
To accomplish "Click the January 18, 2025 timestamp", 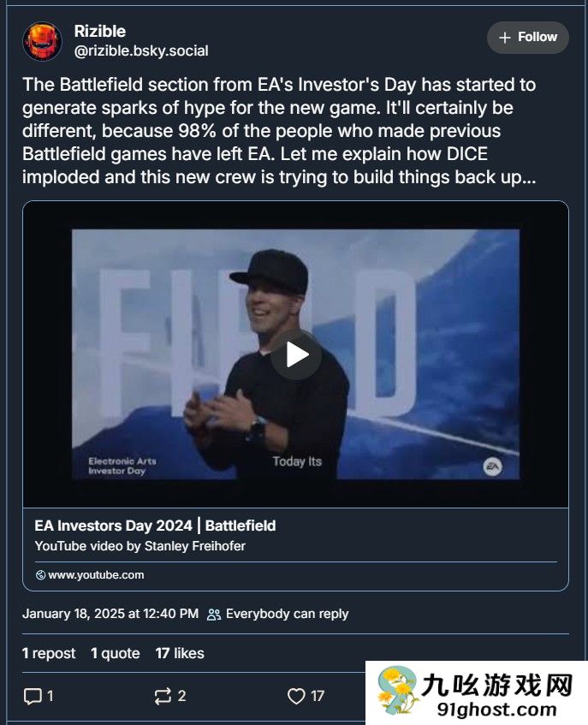I will point(110,614).
